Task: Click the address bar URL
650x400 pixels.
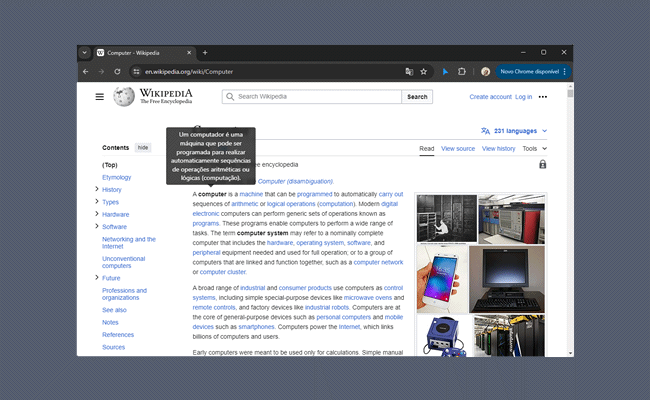Action: [x=189, y=72]
